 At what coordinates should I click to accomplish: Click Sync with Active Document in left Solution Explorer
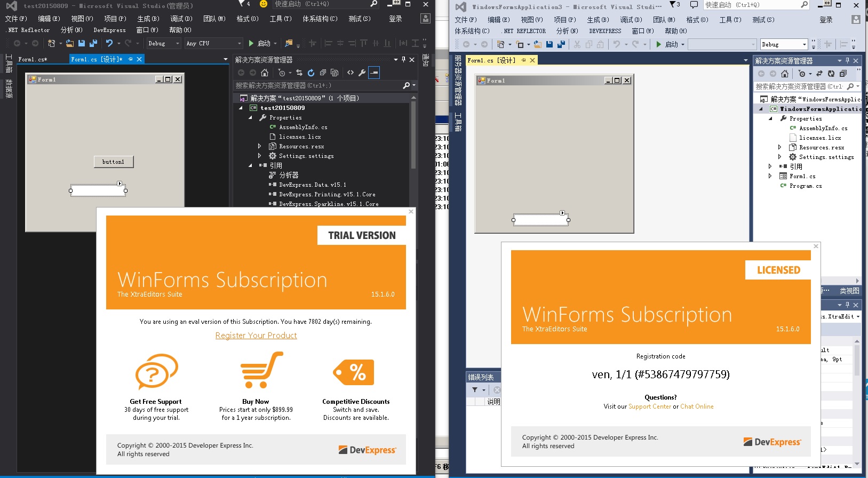pos(299,73)
